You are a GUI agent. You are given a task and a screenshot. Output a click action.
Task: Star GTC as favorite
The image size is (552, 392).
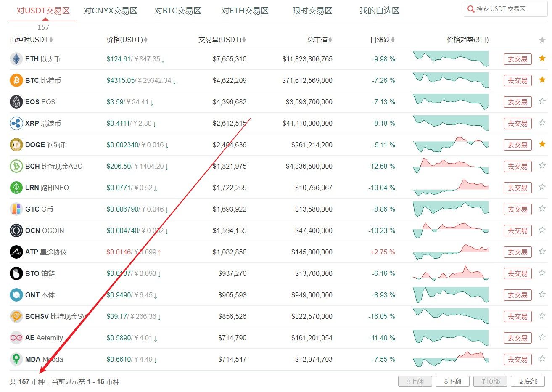pos(542,209)
